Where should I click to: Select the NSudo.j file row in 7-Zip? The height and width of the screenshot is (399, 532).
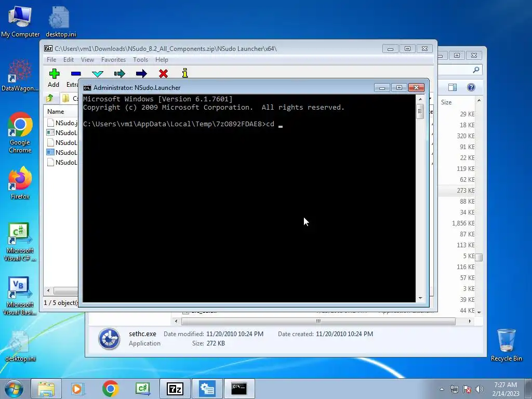tap(62, 123)
